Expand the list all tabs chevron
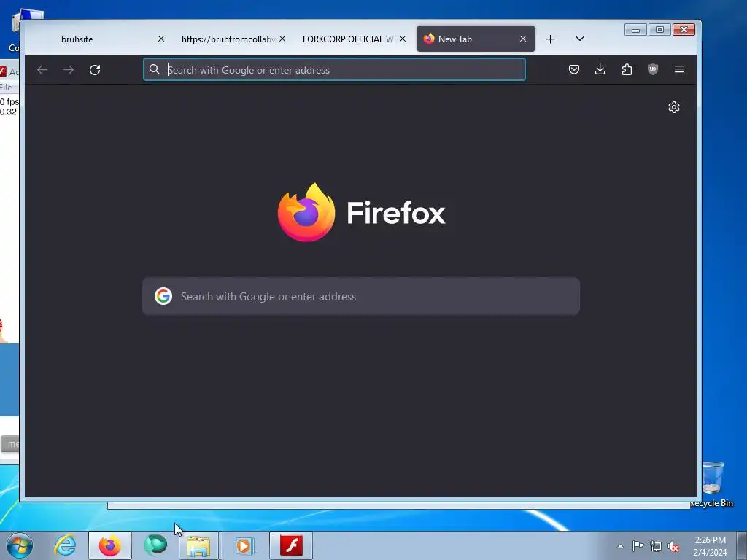This screenshot has width=747, height=560. 580,39
